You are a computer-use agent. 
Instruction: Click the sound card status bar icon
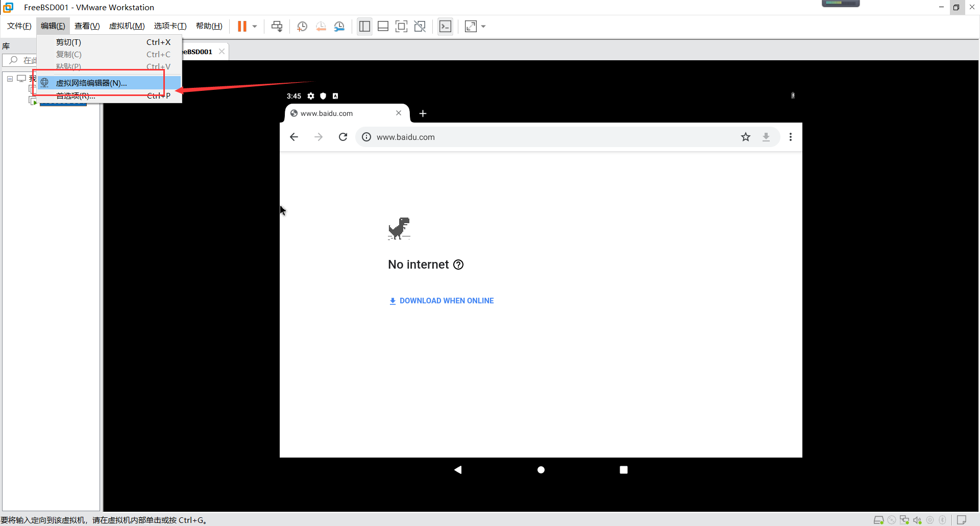[917, 520]
